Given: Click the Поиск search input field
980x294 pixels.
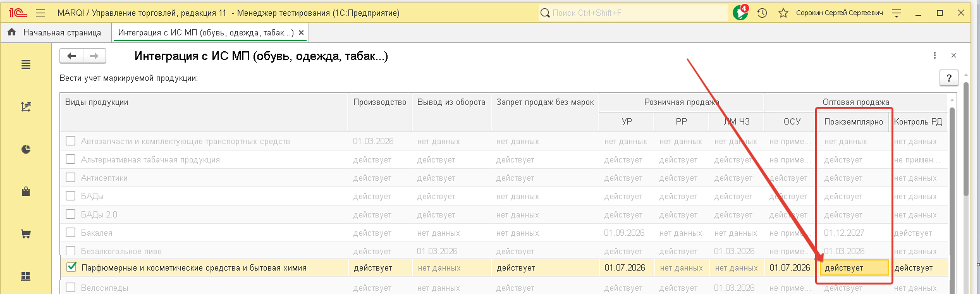Looking at the screenshot, I should pos(632,13).
